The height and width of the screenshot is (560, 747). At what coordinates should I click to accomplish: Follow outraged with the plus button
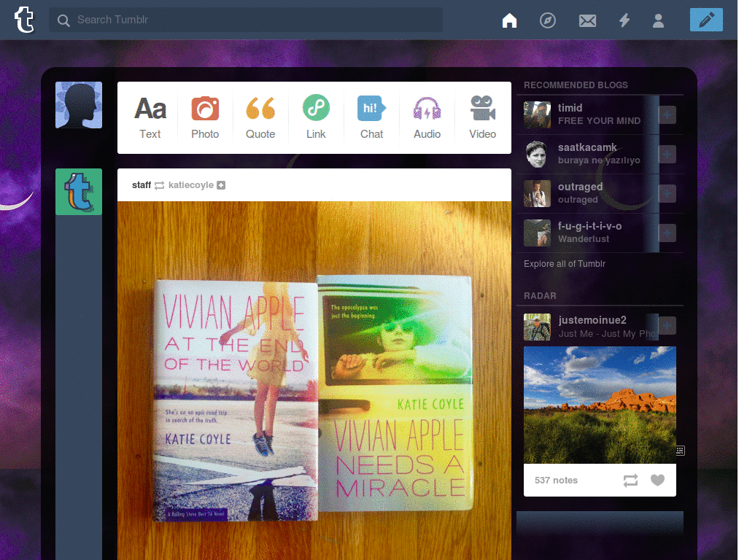pyautogui.click(x=667, y=194)
